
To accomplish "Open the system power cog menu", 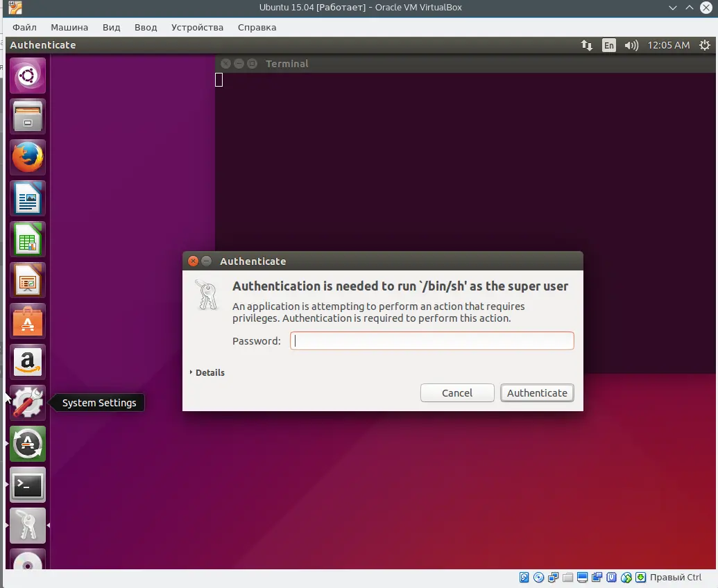I will click(705, 45).
